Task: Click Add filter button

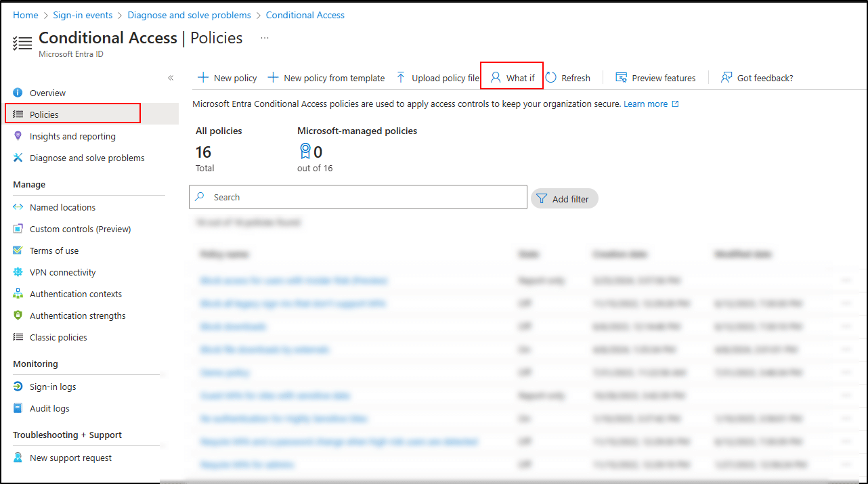Action: [x=564, y=198]
